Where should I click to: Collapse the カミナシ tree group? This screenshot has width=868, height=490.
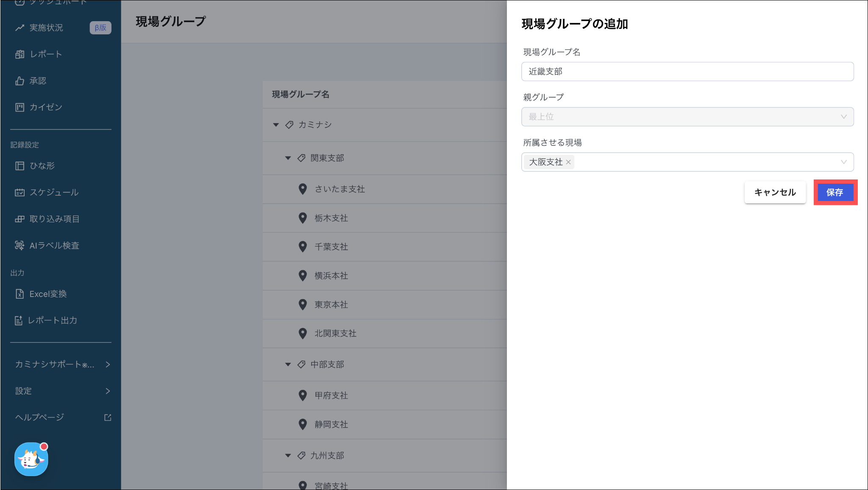coord(276,125)
